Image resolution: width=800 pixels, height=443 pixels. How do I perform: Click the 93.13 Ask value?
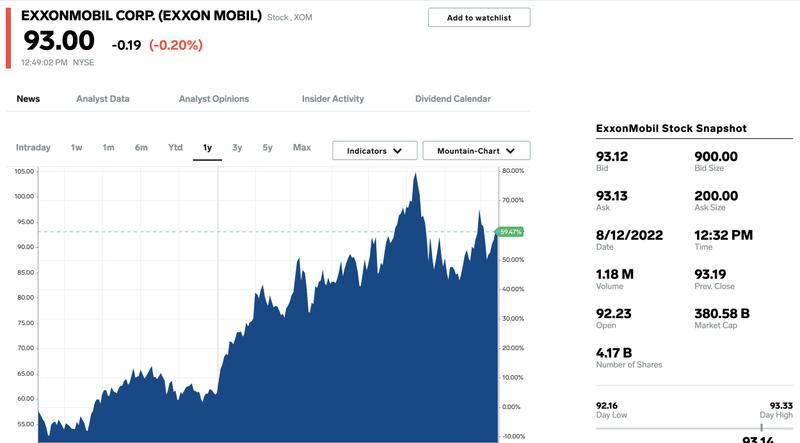click(x=612, y=195)
